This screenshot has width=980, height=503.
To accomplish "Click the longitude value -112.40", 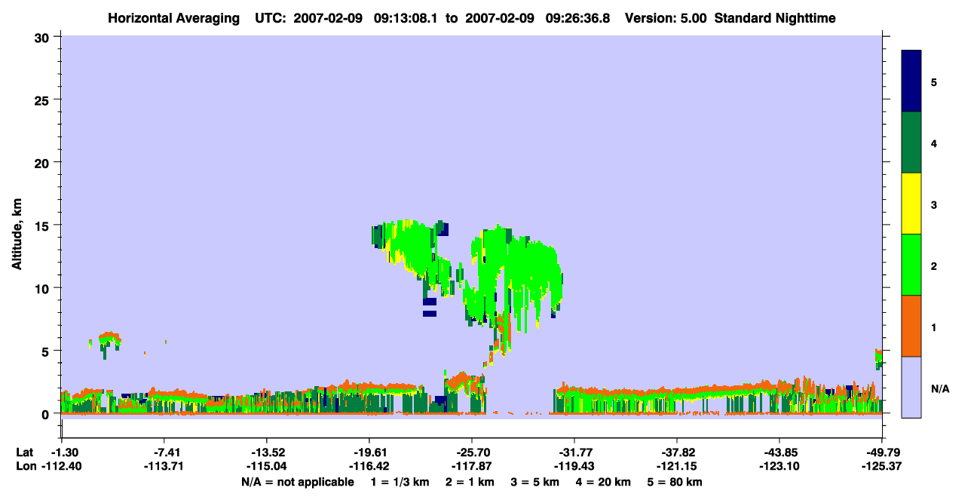I will tap(61, 466).
